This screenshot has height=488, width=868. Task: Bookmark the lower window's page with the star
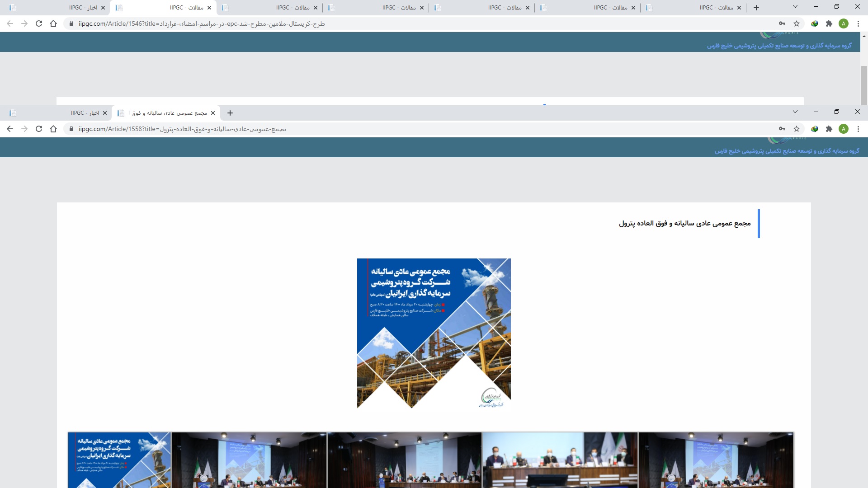(797, 129)
